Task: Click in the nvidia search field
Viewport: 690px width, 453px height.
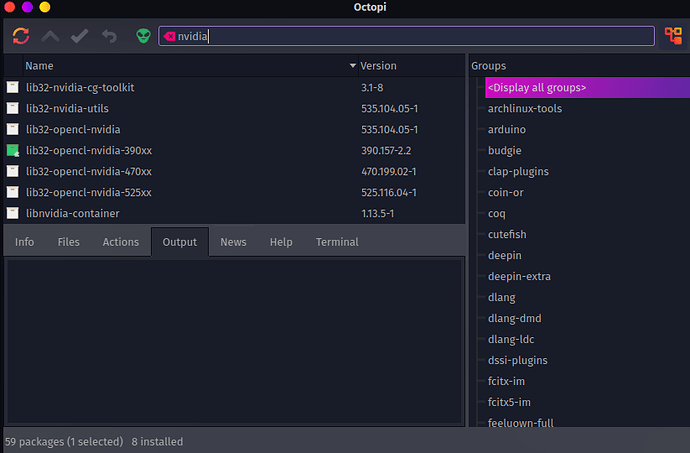Action: click(406, 36)
